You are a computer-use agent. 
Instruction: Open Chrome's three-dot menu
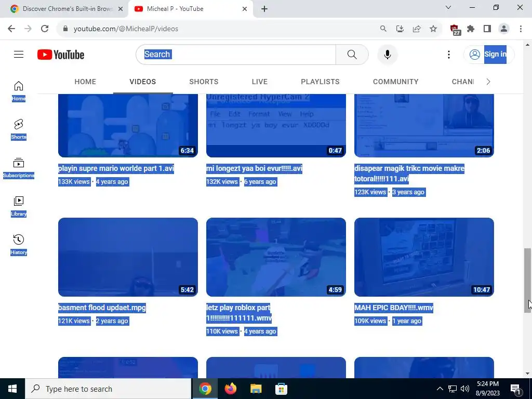[521, 29]
